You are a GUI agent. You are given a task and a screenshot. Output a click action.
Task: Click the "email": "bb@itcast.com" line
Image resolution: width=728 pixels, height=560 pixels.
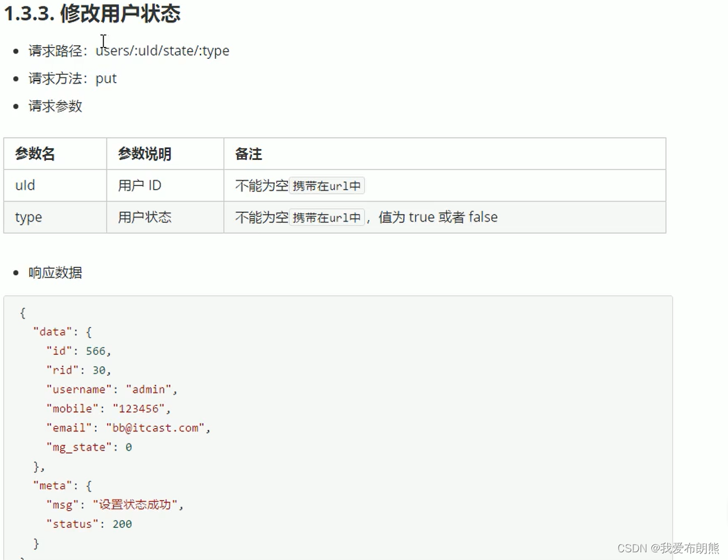[x=128, y=427]
